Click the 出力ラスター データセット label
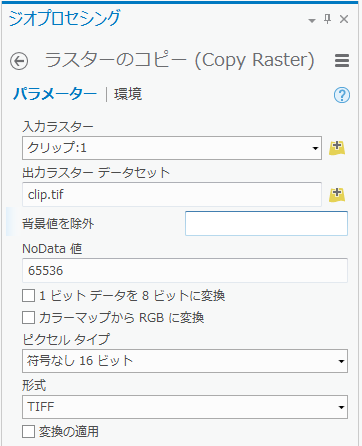This screenshot has width=362, height=446. (96, 173)
